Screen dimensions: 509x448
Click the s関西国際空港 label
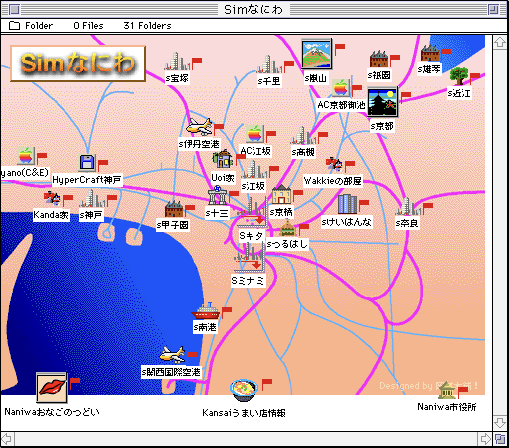[171, 372]
